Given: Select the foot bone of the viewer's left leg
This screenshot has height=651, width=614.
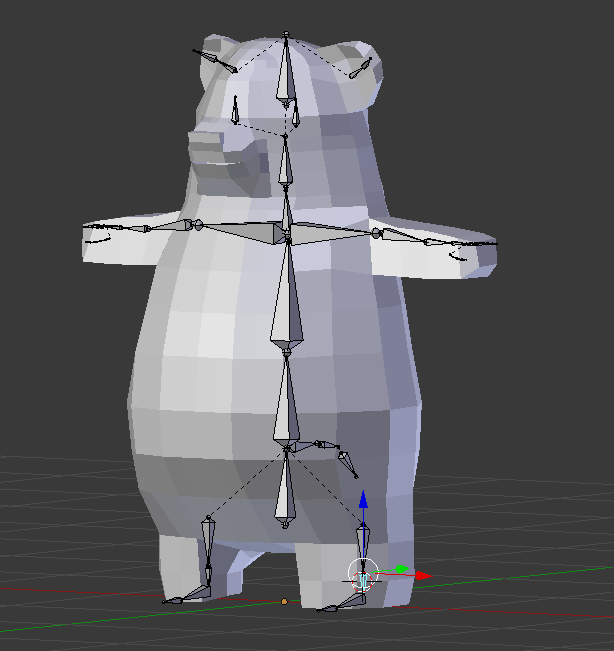Looking at the screenshot, I should (x=195, y=594).
